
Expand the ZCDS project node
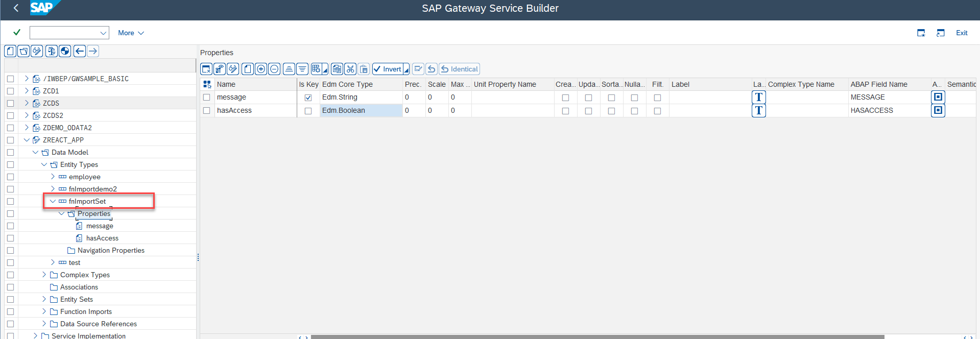pos(27,103)
